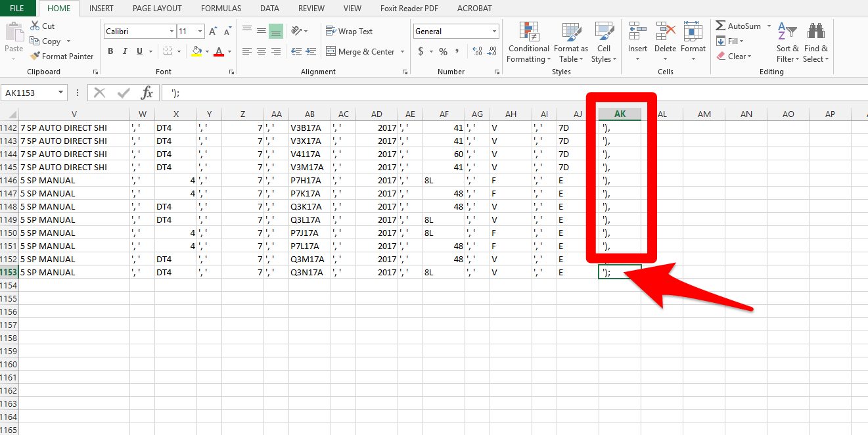
Task: Apply Percent Style to the cell
Action: 443,50
